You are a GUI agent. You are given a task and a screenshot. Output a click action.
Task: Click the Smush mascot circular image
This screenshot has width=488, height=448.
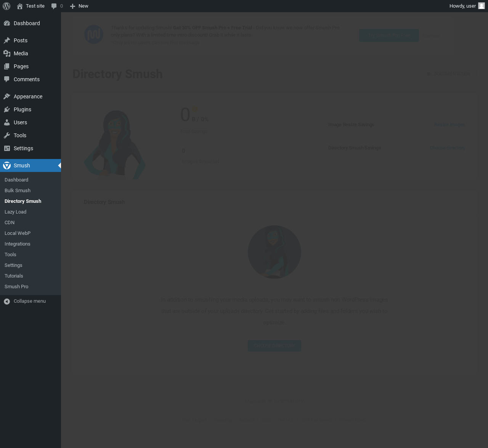274,252
